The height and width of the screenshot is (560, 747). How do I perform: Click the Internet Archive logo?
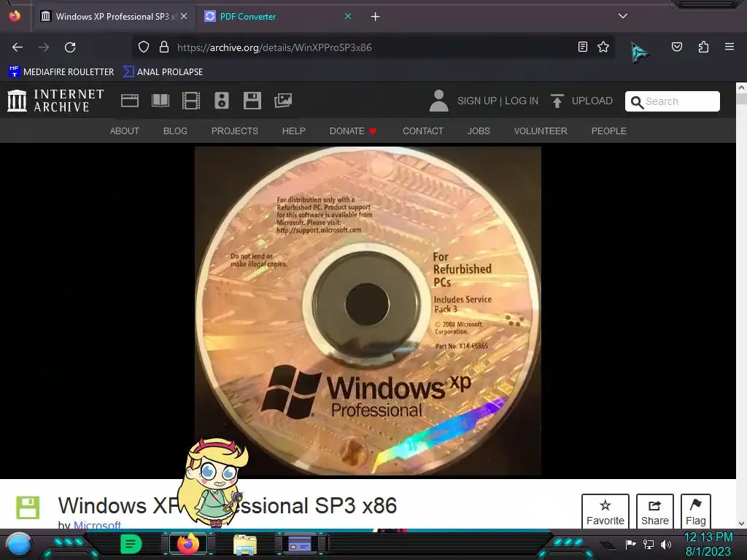pos(55,101)
